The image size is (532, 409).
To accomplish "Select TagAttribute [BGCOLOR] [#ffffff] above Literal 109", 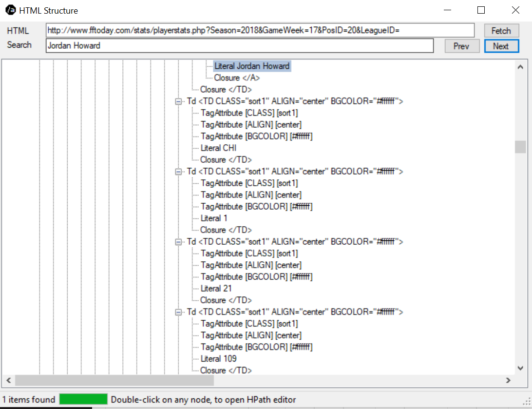I will [256, 347].
